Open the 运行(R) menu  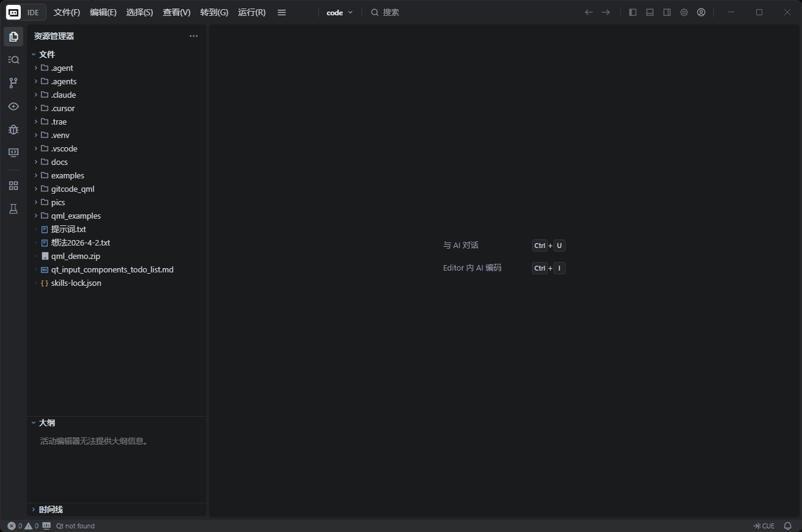pos(252,12)
